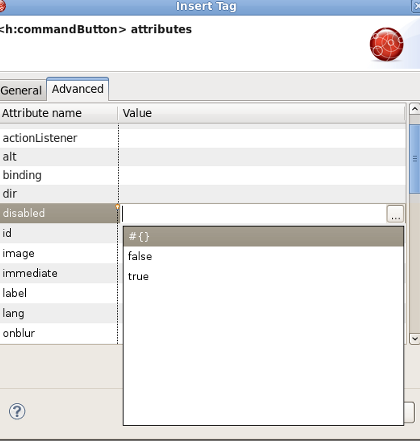
Task: Select the id attribute row
Action: coord(58,233)
